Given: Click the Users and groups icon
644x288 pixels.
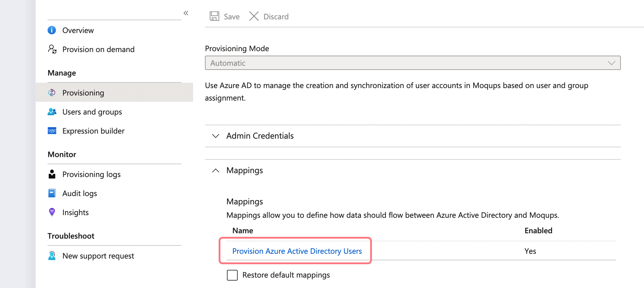Looking at the screenshot, I should click(52, 112).
